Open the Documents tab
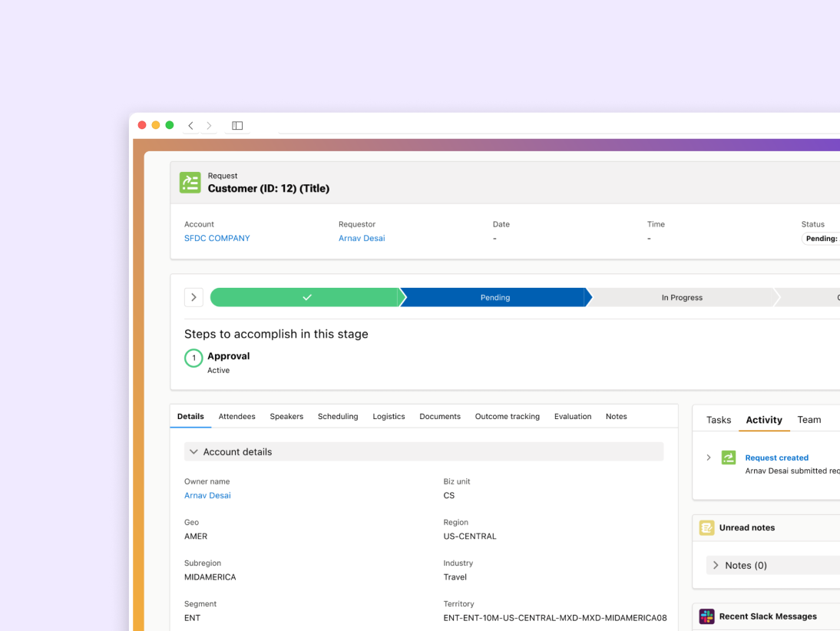840x631 pixels. (440, 416)
